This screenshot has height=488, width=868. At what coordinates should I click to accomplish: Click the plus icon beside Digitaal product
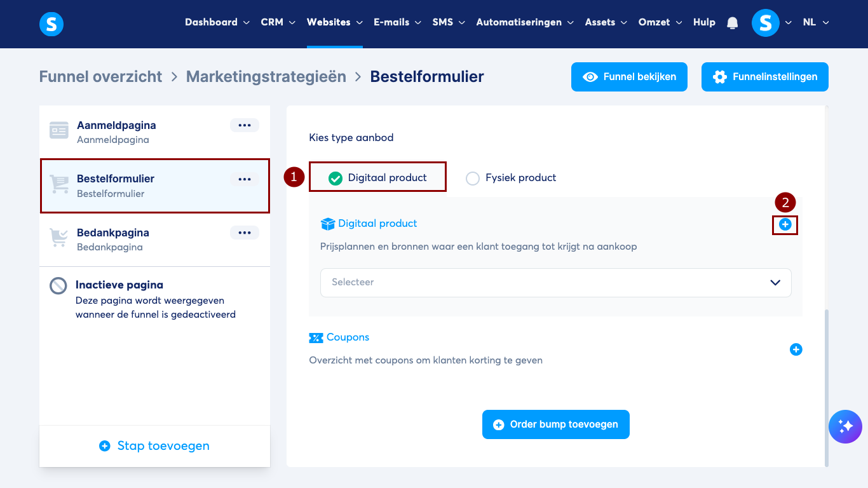pos(785,224)
